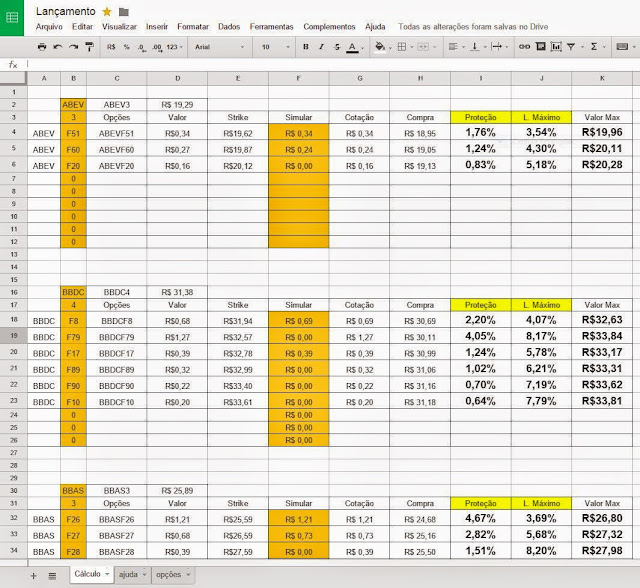This screenshot has height=588, width=640.
Task: Select column F header
Action: coord(299,78)
